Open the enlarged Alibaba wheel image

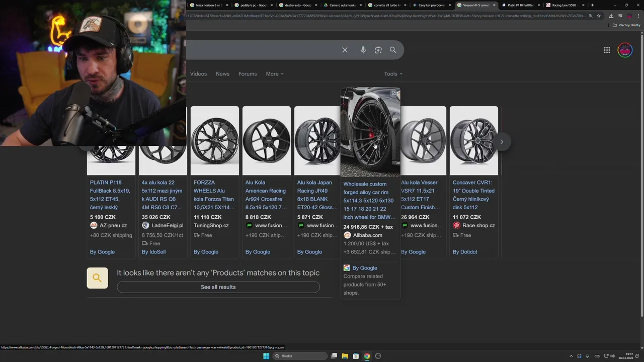click(370, 132)
